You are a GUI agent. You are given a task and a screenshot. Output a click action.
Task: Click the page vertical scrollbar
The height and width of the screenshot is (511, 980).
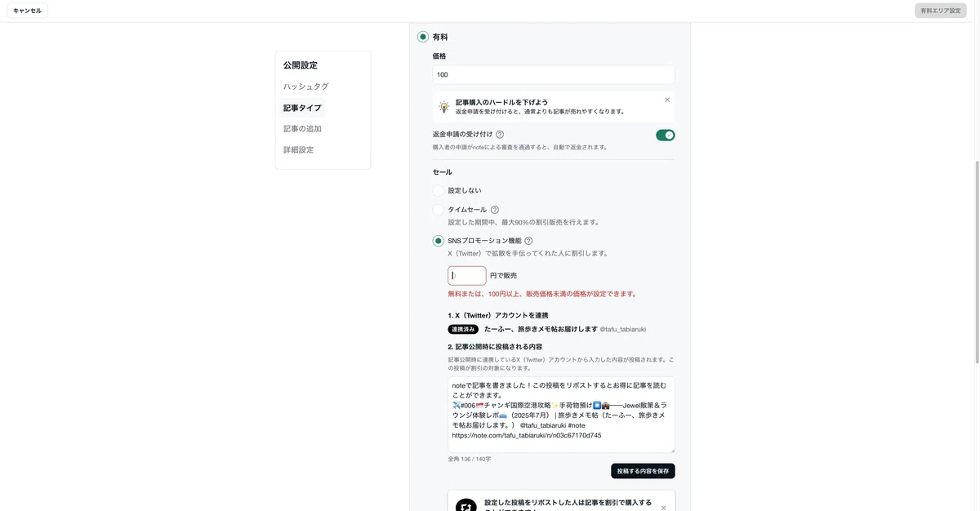977,261
